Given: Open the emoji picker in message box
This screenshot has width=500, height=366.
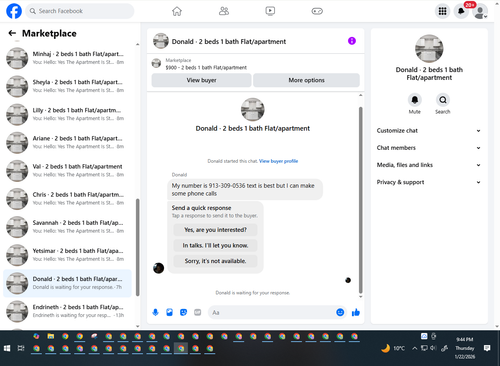Looking at the screenshot, I should click(x=340, y=312).
